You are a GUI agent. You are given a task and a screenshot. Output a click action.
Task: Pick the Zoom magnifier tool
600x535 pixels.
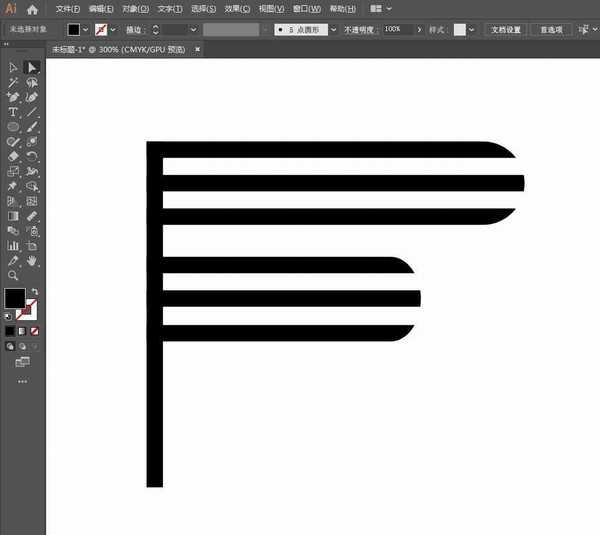[x=13, y=275]
